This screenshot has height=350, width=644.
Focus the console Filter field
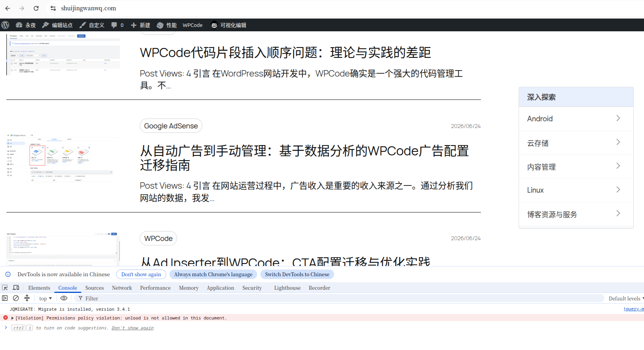(x=339, y=298)
